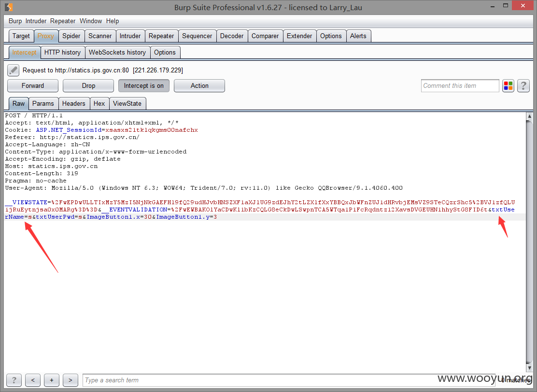Open the Burp menu
This screenshot has width=537, height=392.
coord(15,21)
